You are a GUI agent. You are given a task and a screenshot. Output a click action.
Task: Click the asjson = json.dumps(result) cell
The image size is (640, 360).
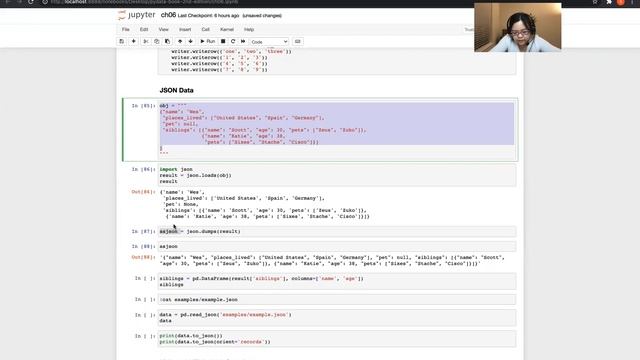[x=337, y=231]
